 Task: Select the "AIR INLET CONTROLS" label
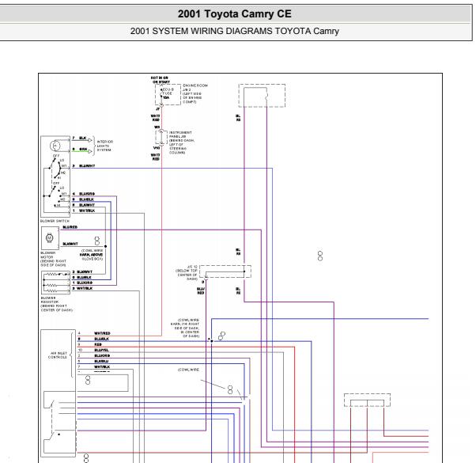58,355
